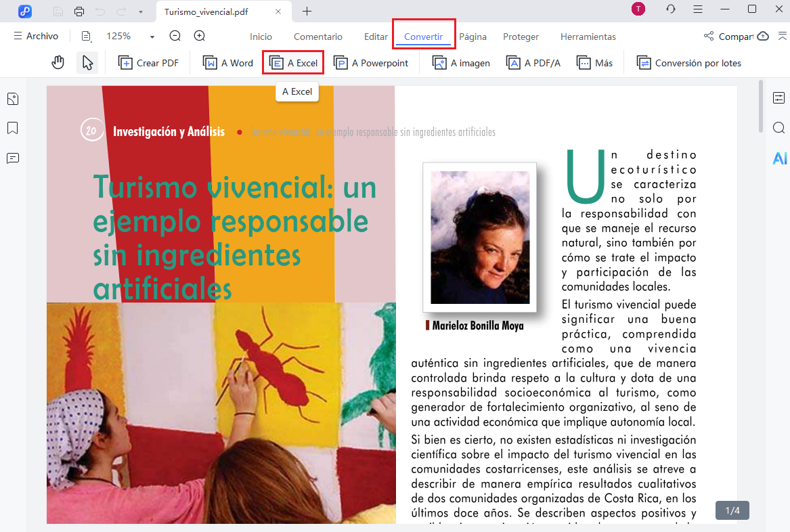The height and width of the screenshot is (532, 790).
Task: Open the Más conversion options
Action: coord(594,63)
